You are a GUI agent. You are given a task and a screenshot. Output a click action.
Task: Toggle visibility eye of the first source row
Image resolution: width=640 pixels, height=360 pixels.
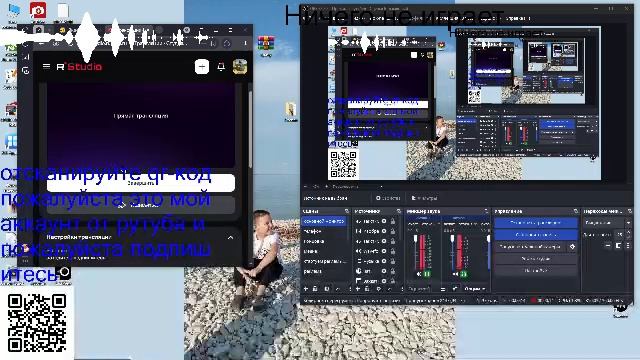coord(384,221)
